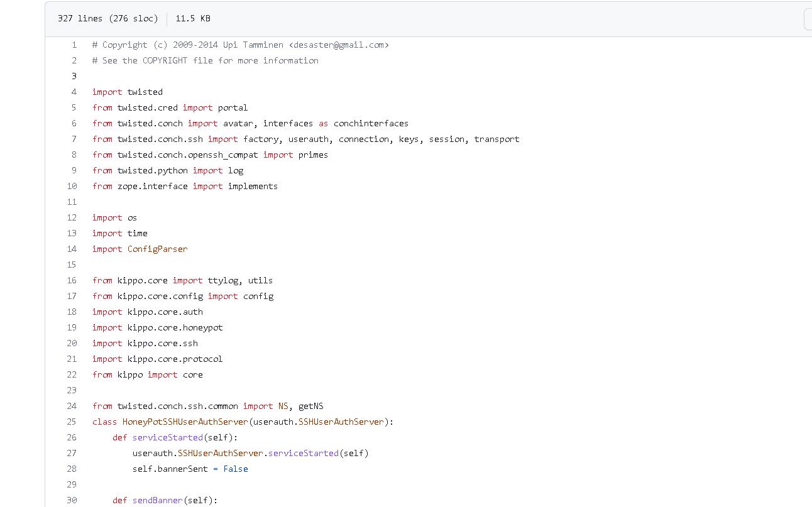Click the HoneyPotSSHUserAuthServer class name
This screenshot has height=507, width=812.
coord(185,422)
